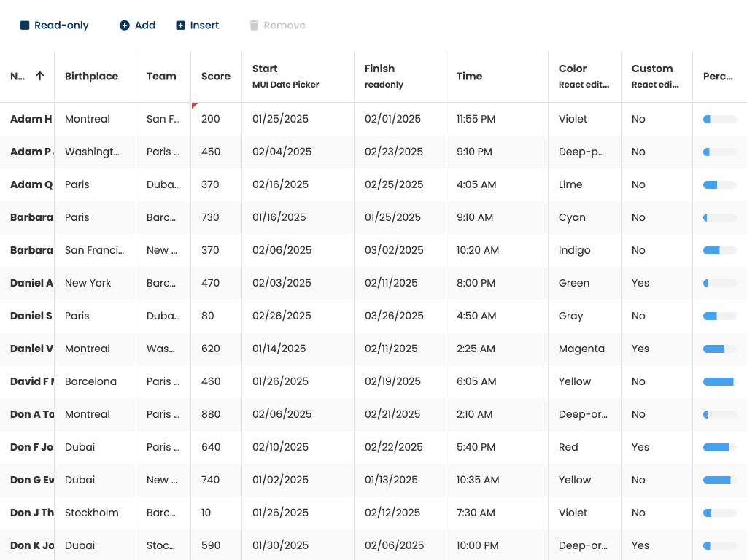
Task: Sort by the Birthplace column header
Action: pos(91,77)
